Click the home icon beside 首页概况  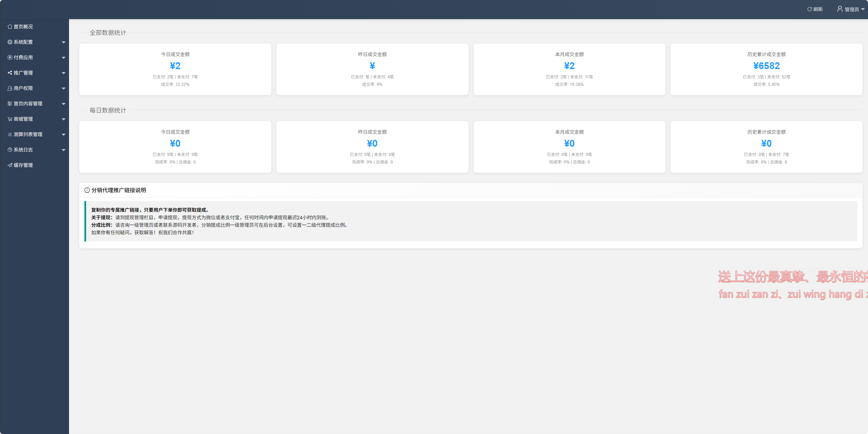click(x=10, y=27)
